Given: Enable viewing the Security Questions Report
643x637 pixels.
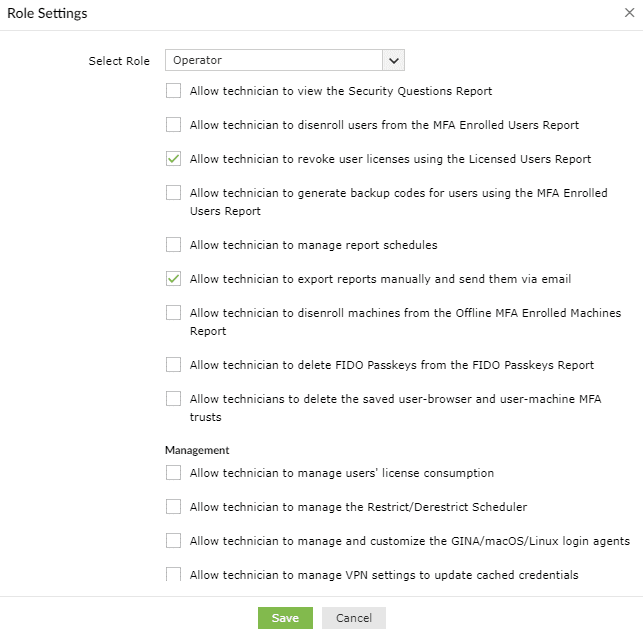Looking at the screenshot, I should (x=174, y=91).
